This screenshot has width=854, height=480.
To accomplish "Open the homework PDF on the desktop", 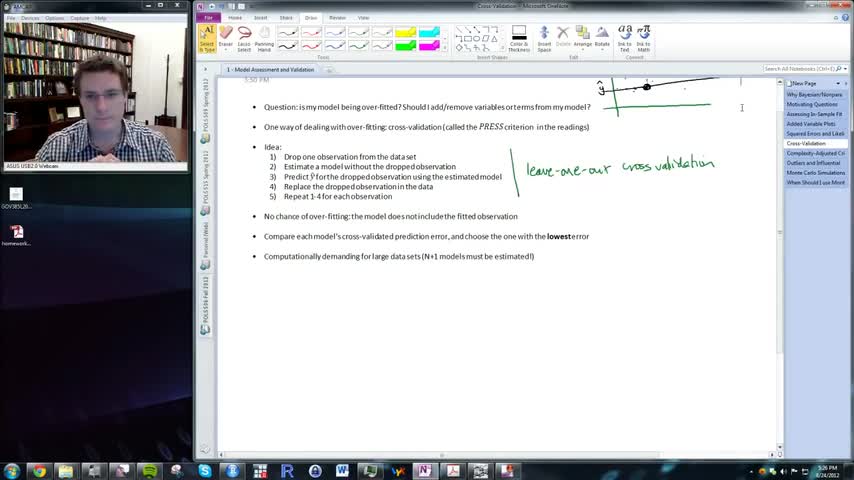I will 16,235.
